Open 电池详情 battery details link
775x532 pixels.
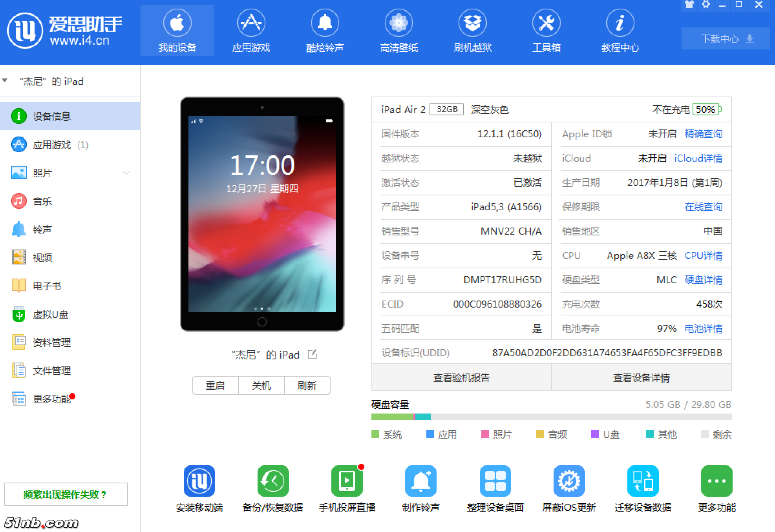pos(703,329)
